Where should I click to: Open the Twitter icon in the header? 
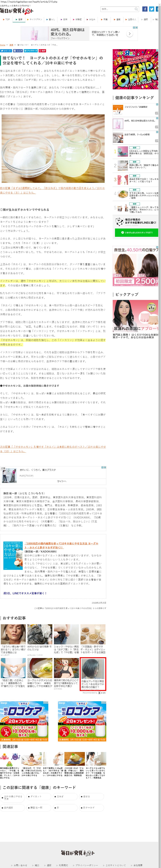152,9
